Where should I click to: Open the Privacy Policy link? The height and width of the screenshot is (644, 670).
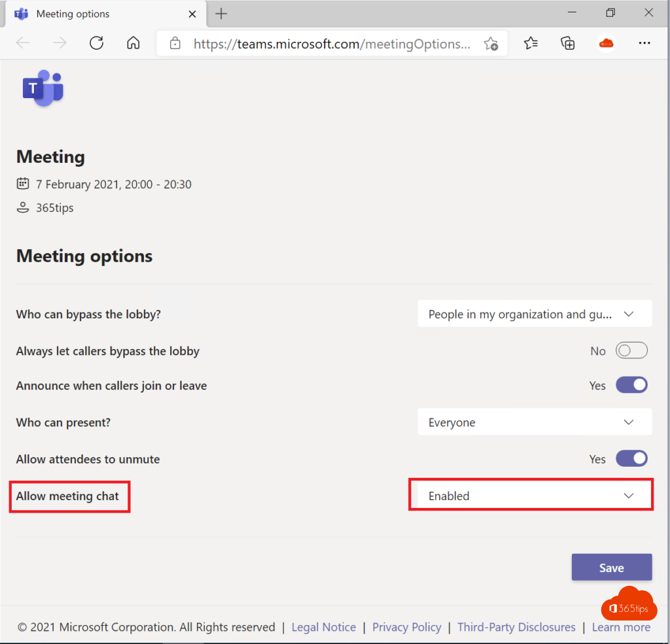pos(406,626)
